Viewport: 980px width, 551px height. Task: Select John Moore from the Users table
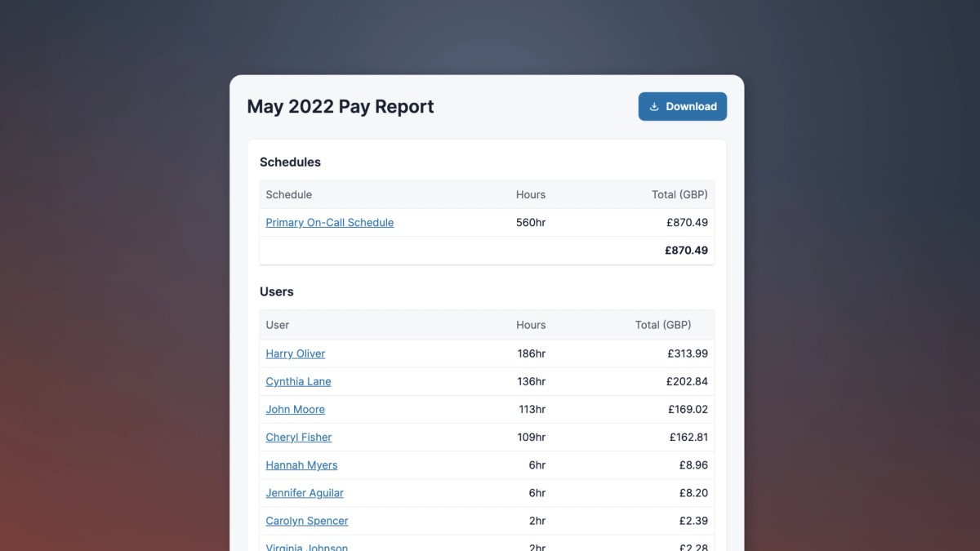pyautogui.click(x=295, y=409)
